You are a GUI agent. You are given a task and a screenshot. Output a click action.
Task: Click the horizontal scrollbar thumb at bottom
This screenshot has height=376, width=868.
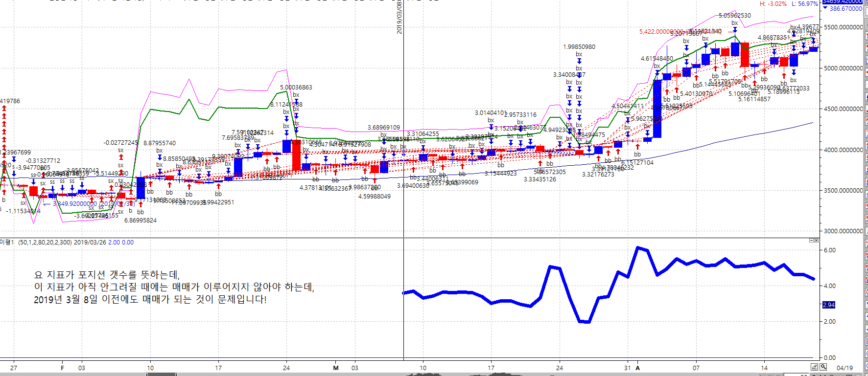pos(162,375)
